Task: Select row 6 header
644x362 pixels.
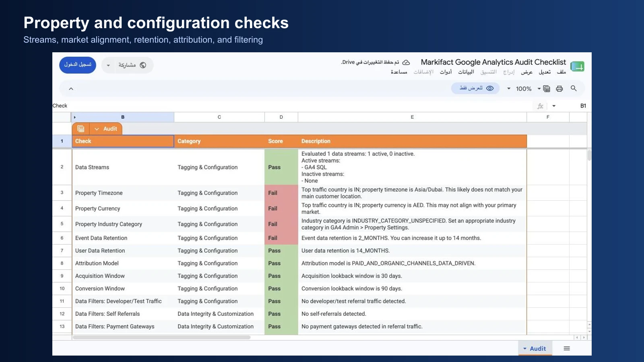Action: point(62,238)
